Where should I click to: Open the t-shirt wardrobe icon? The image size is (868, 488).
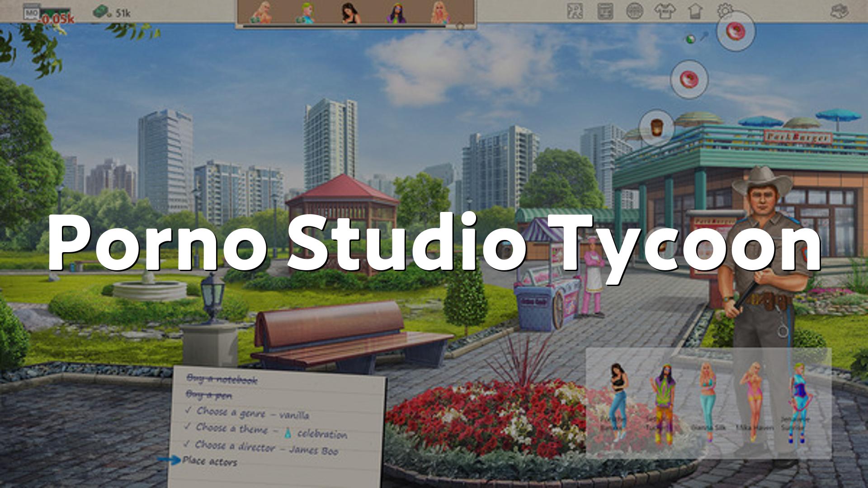coord(665,11)
